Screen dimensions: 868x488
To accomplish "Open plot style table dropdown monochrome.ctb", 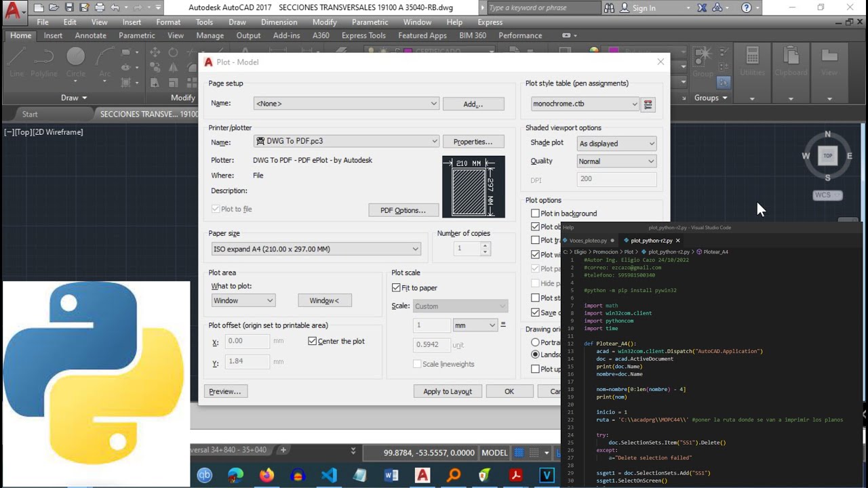I will tap(585, 104).
